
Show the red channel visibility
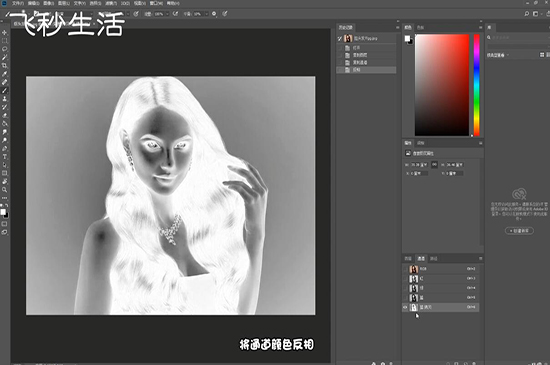tap(405, 279)
